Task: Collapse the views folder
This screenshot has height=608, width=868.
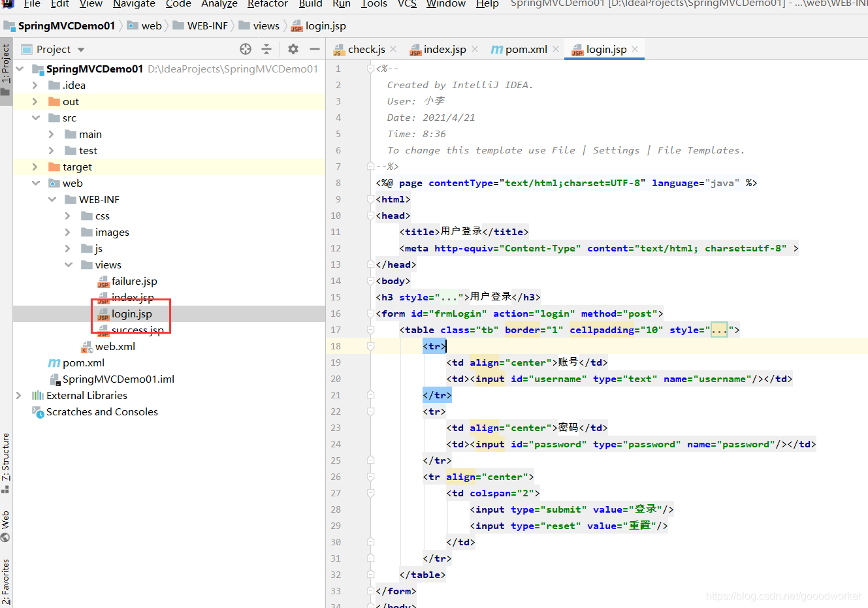Action: click(x=68, y=264)
